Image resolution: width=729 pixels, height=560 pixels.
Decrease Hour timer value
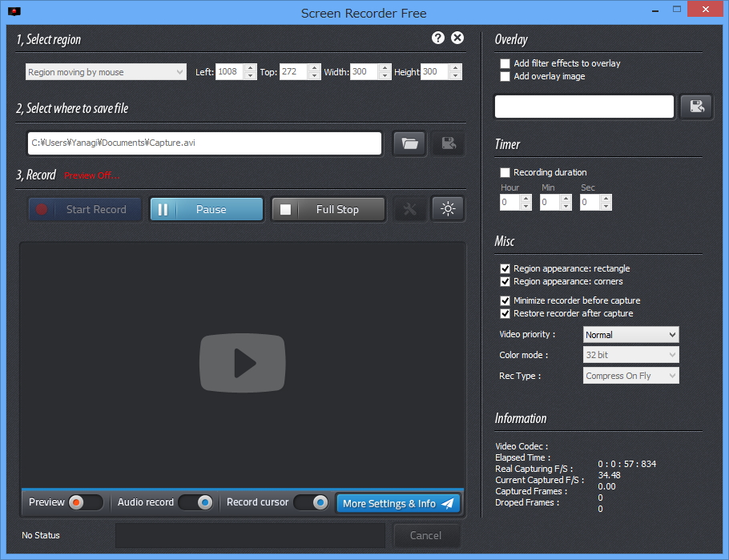(x=526, y=206)
